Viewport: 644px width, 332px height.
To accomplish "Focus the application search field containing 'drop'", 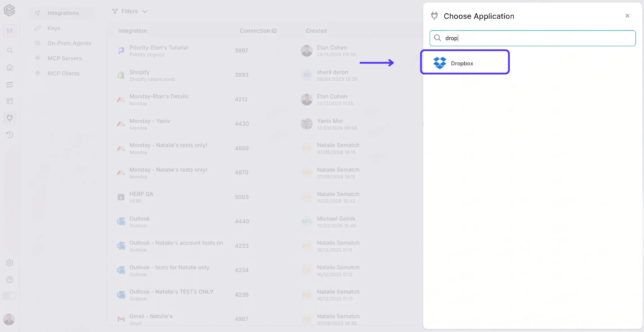I will pos(533,38).
